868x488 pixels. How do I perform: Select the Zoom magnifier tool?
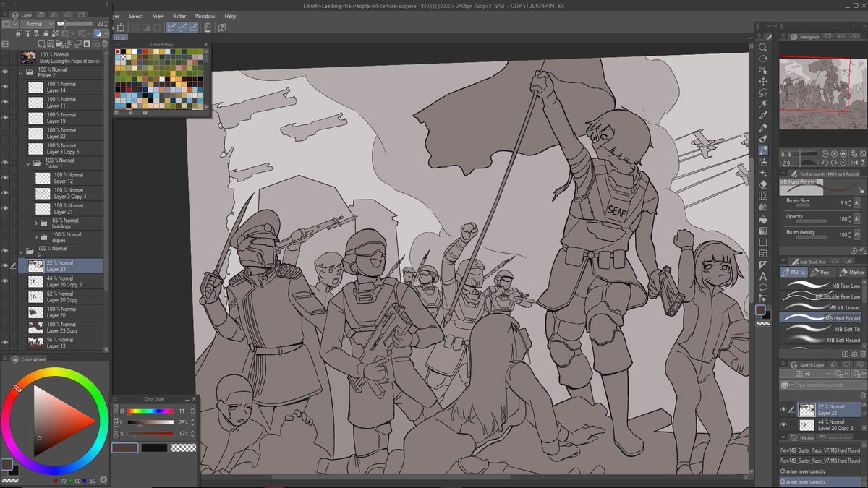click(763, 47)
